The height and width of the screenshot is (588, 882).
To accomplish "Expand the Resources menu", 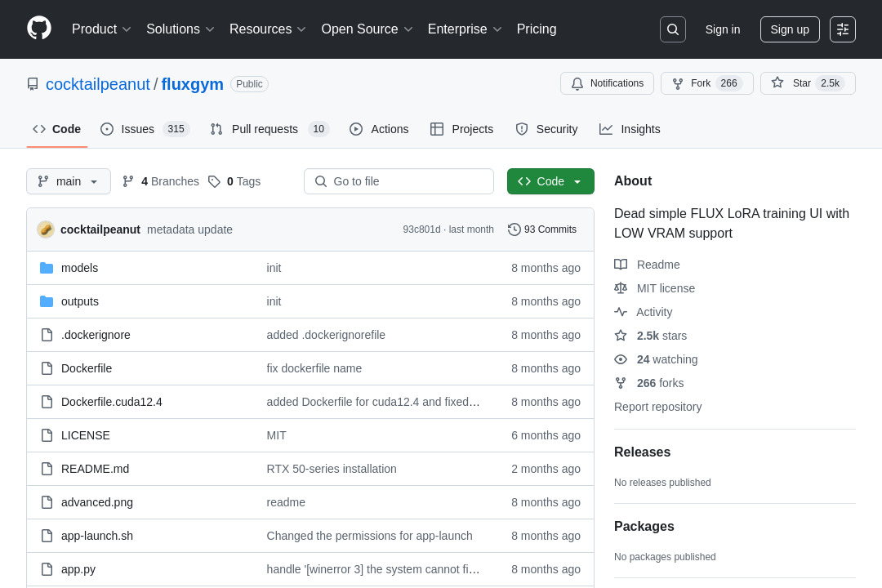I will click(x=267, y=29).
